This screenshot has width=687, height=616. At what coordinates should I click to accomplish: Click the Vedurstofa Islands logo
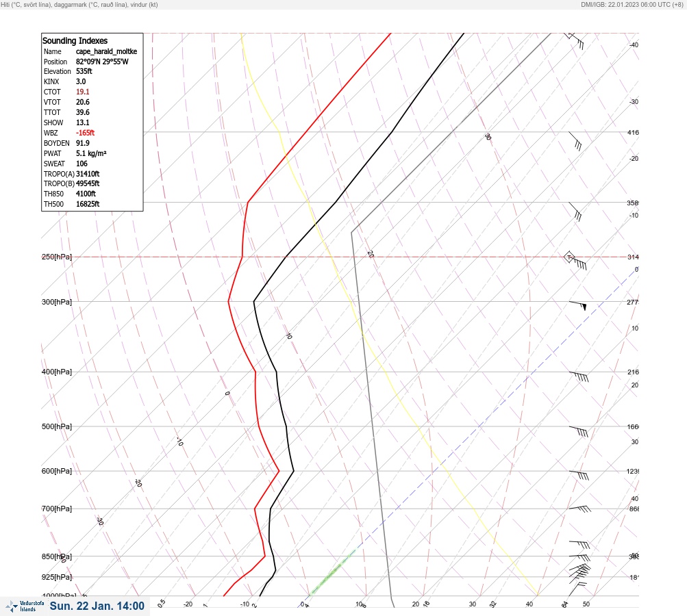click(x=25, y=606)
